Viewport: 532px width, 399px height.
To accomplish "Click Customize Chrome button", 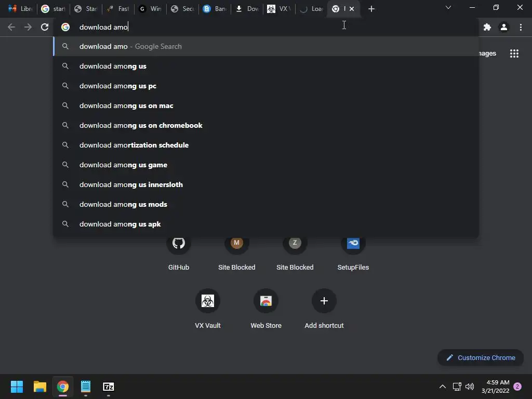I will click(x=481, y=357).
